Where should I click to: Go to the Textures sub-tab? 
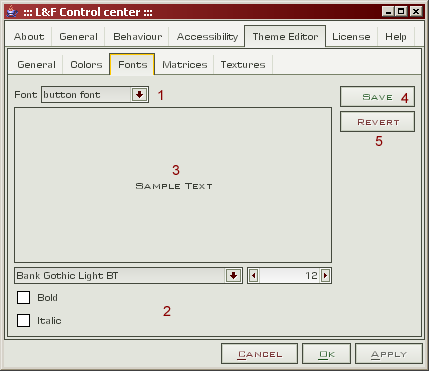point(243,64)
